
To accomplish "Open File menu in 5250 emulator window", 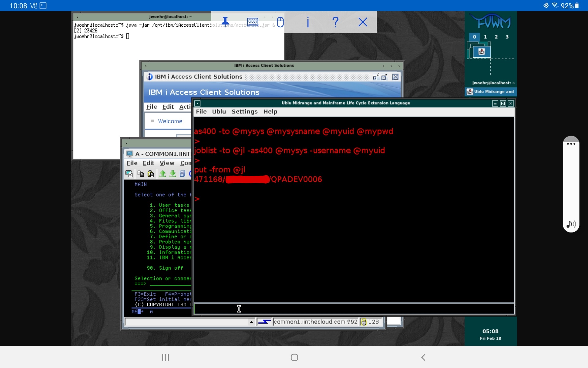I will 132,163.
